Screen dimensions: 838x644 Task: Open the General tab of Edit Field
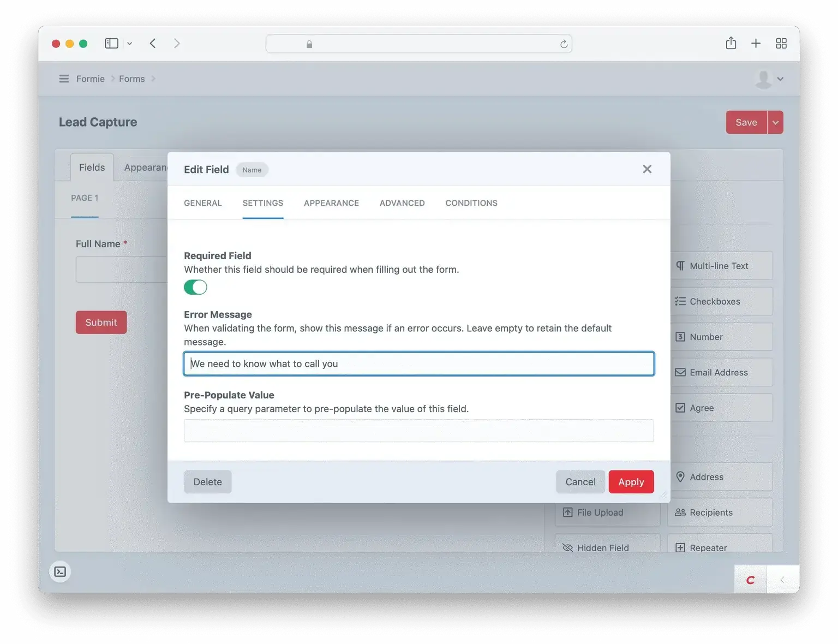(202, 202)
